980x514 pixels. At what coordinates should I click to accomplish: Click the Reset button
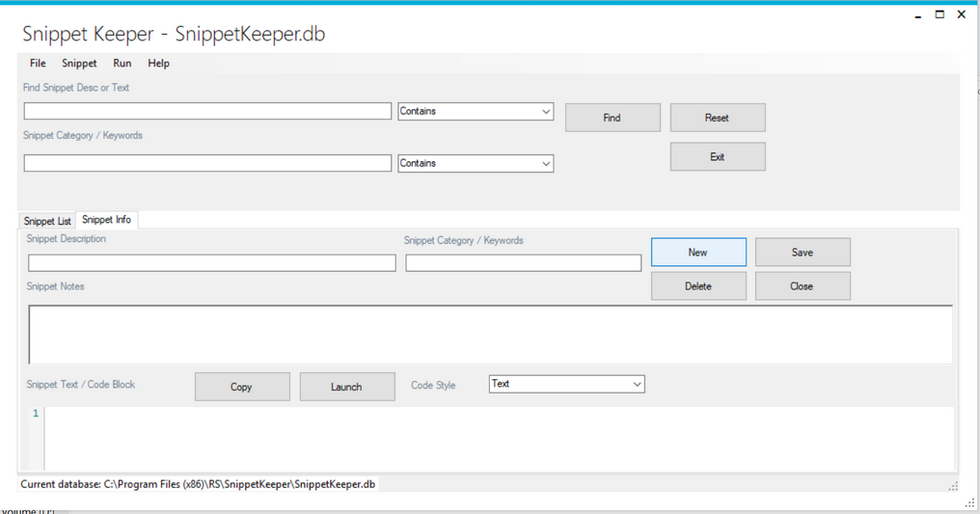(x=718, y=118)
